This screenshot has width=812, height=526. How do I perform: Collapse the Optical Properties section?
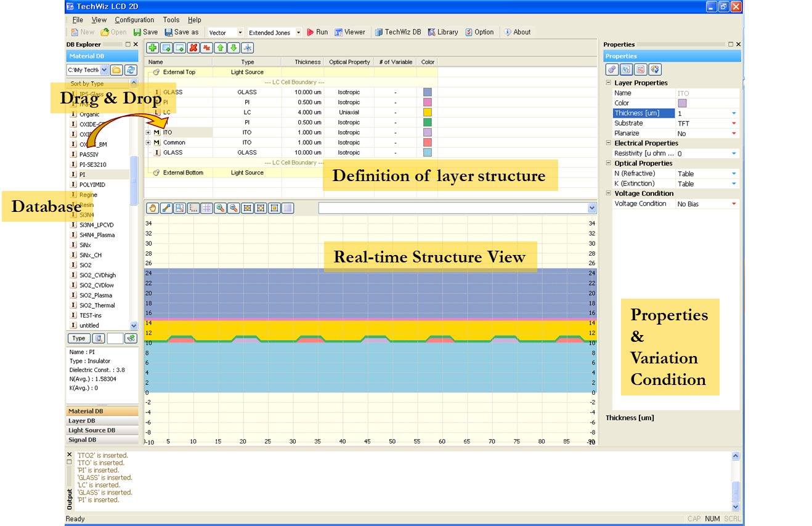609,163
